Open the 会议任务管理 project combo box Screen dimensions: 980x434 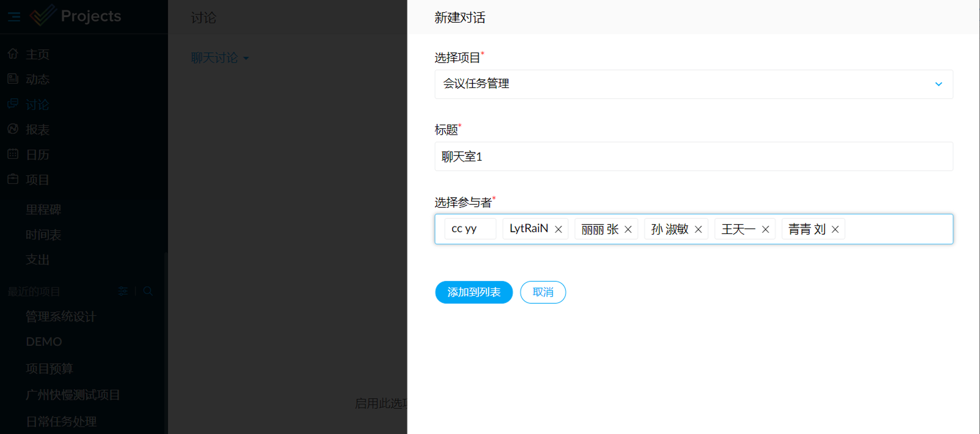[x=685, y=84]
